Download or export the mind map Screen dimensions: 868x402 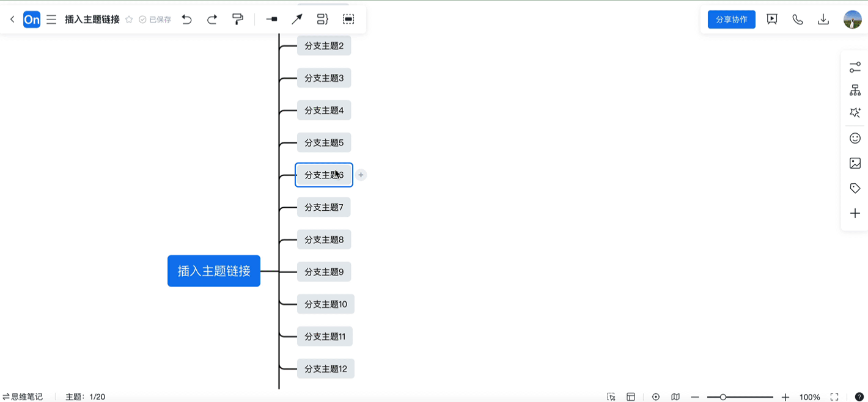pos(823,20)
